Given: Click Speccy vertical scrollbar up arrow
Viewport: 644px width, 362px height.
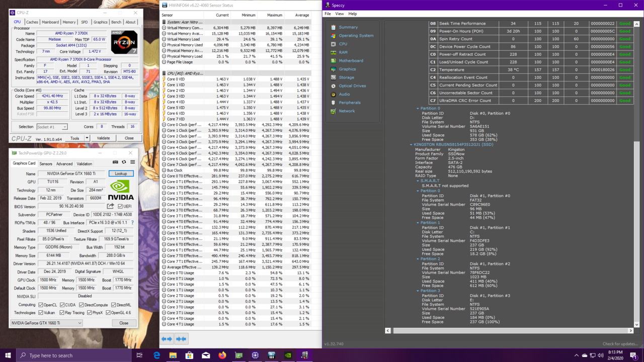Looking at the screenshot, I should pyautogui.click(x=636, y=24).
